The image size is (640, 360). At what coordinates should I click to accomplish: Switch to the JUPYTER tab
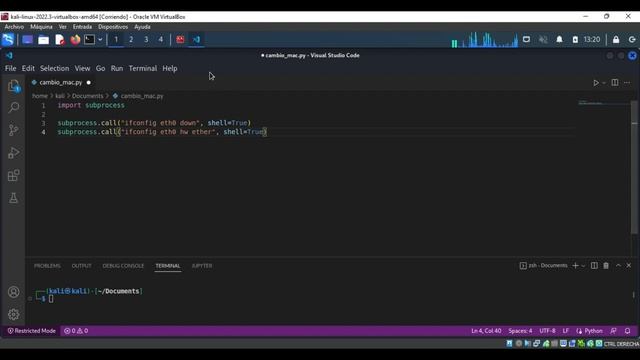202,266
